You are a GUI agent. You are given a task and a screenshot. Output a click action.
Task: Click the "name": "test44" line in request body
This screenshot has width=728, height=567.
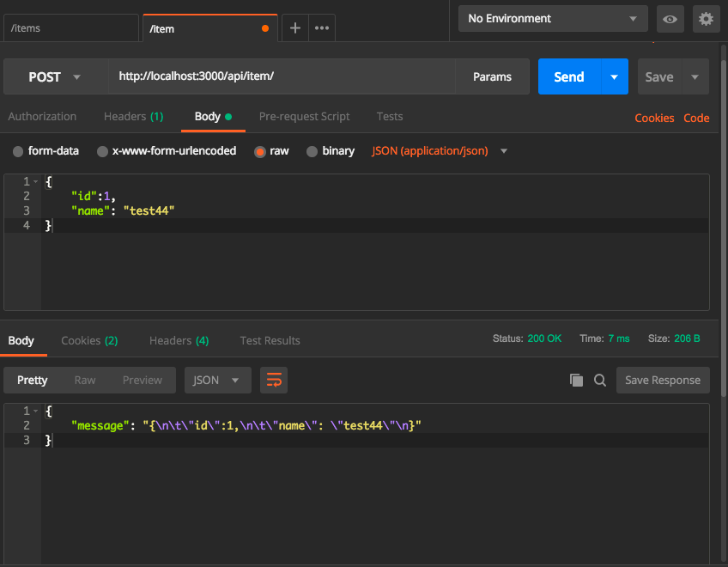pos(123,211)
